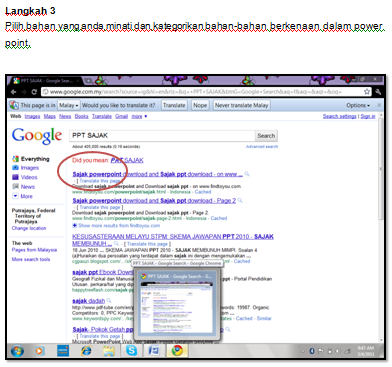Select Videos in Google sidebar

click(29, 177)
